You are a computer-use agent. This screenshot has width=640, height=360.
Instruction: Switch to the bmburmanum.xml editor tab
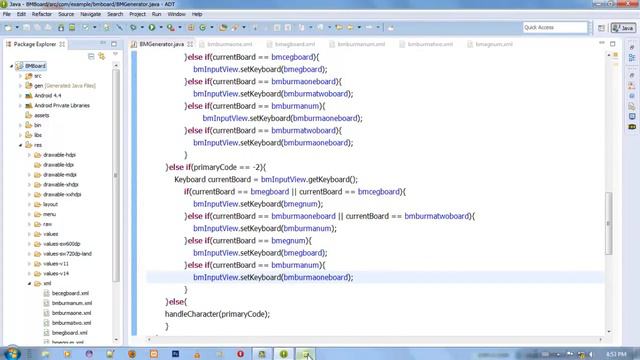click(x=361, y=44)
